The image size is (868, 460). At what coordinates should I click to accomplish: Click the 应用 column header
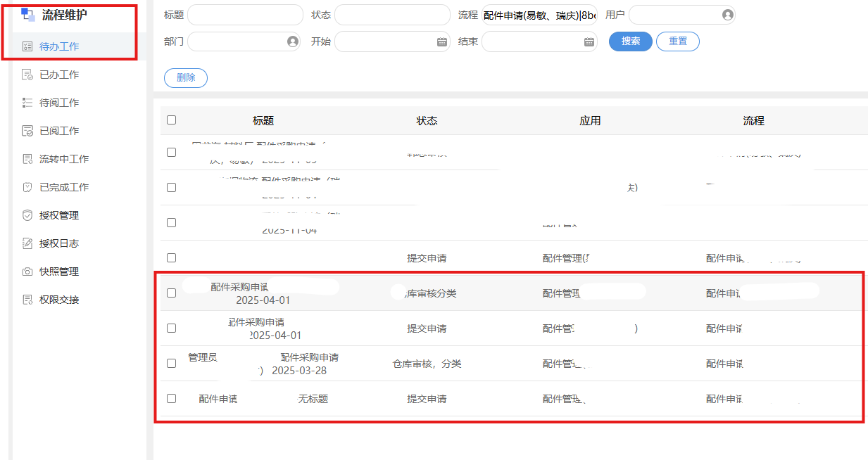pyautogui.click(x=590, y=121)
